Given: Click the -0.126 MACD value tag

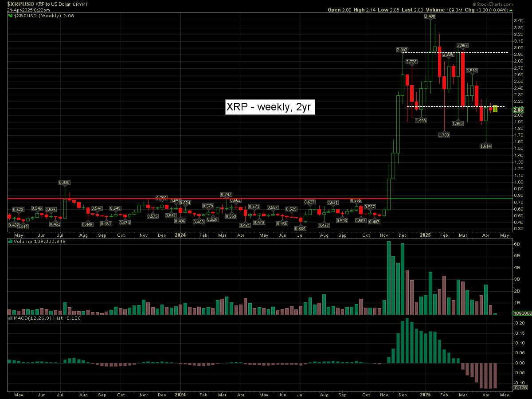Looking at the screenshot, I should (519, 388).
